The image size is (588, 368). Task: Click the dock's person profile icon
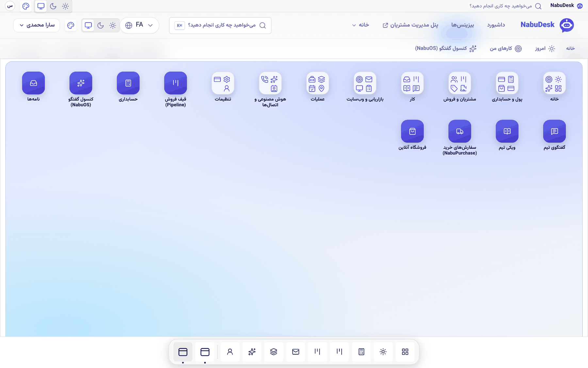(x=230, y=352)
